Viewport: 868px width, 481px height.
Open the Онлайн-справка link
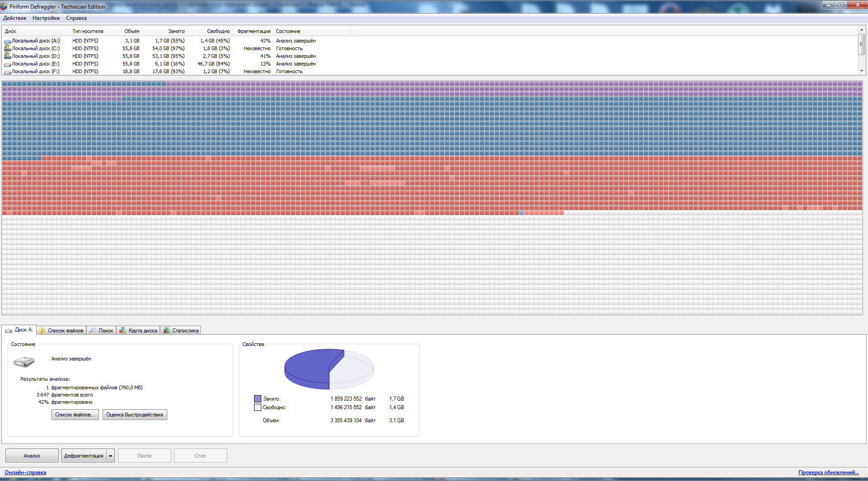point(25,472)
